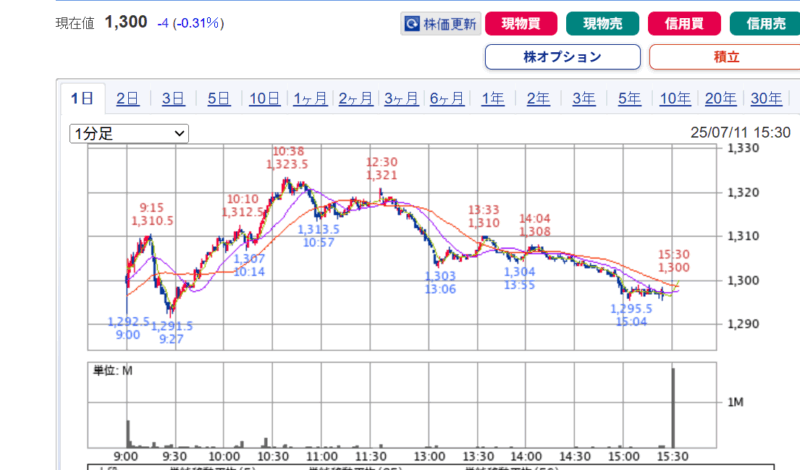
Task: Open the 6ヶ月 chart tab
Action: (x=447, y=98)
